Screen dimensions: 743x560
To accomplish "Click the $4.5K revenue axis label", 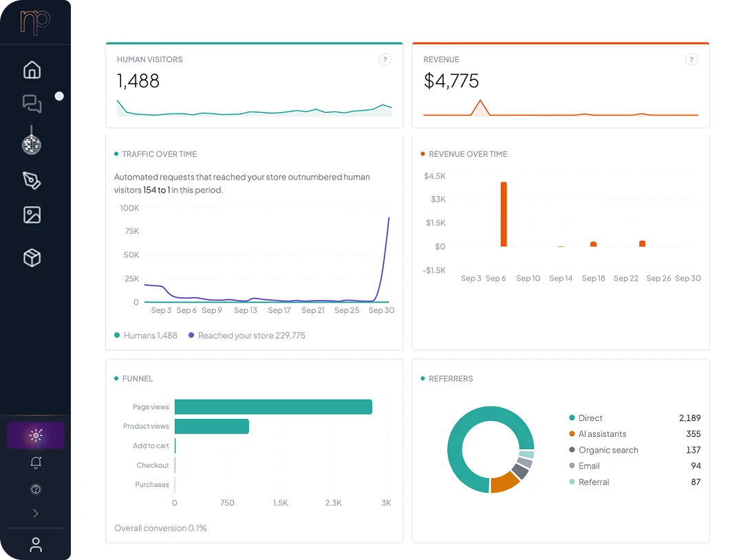I will (435, 176).
